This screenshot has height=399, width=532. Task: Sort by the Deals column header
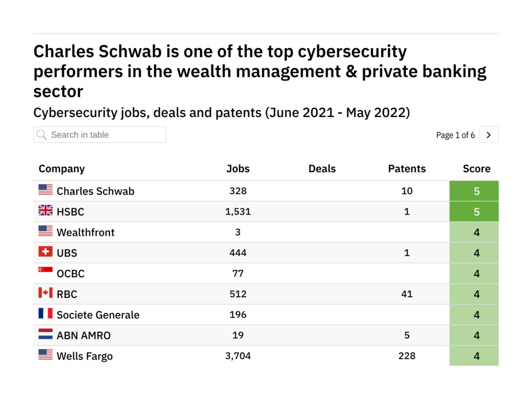coord(322,169)
